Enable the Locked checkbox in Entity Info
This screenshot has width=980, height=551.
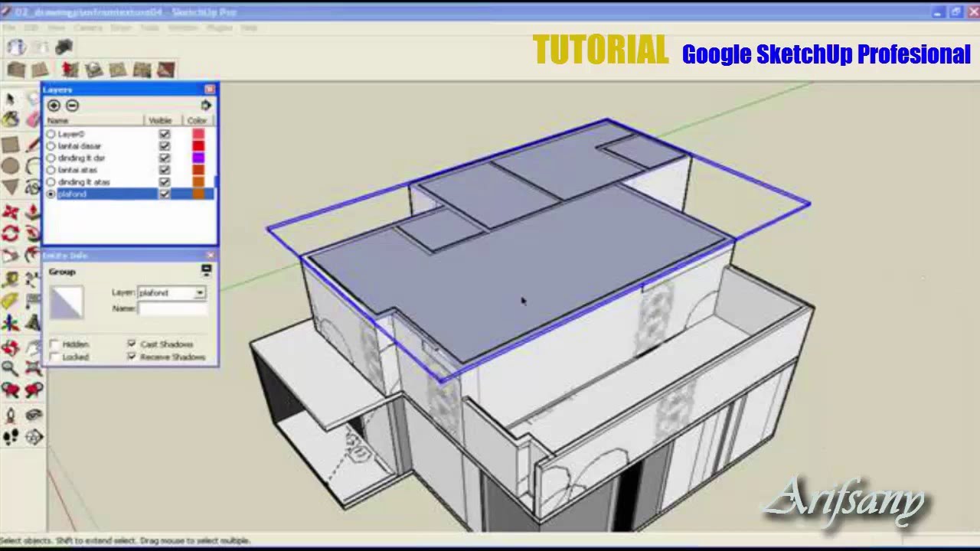tap(55, 357)
